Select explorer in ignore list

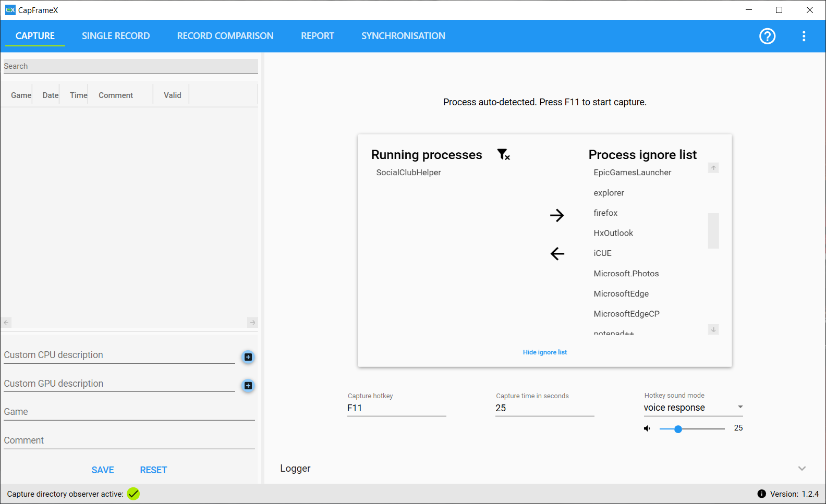[x=609, y=193]
